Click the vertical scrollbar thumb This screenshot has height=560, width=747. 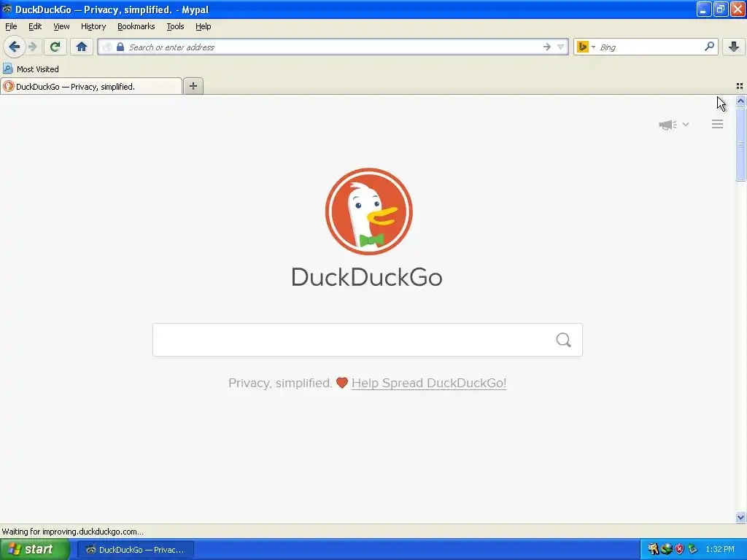(x=740, y=144)
